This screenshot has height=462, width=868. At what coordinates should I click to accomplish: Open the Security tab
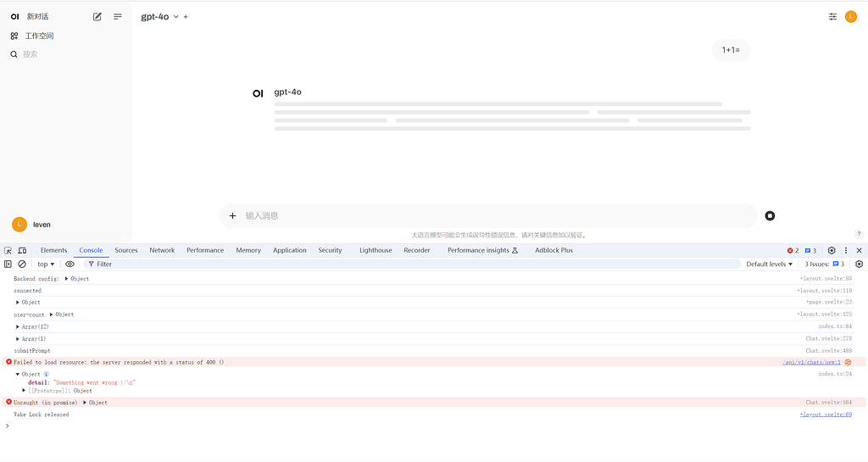pos(330,251)
